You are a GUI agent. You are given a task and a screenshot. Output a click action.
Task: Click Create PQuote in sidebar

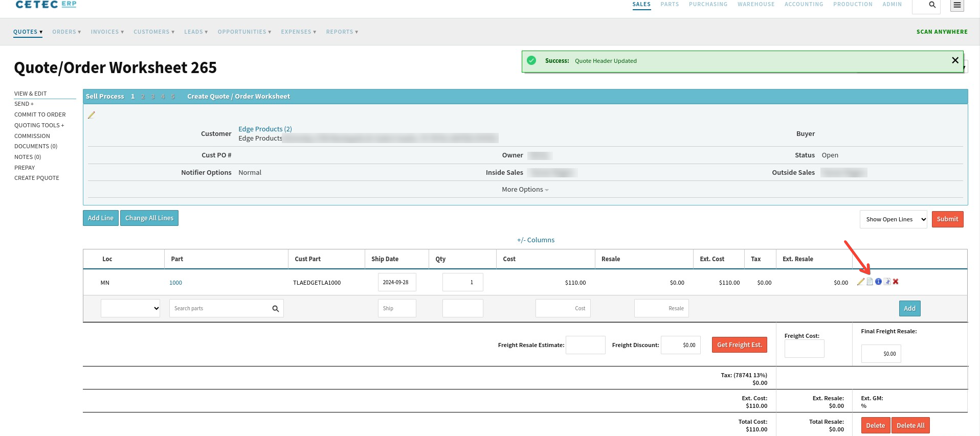37,178
